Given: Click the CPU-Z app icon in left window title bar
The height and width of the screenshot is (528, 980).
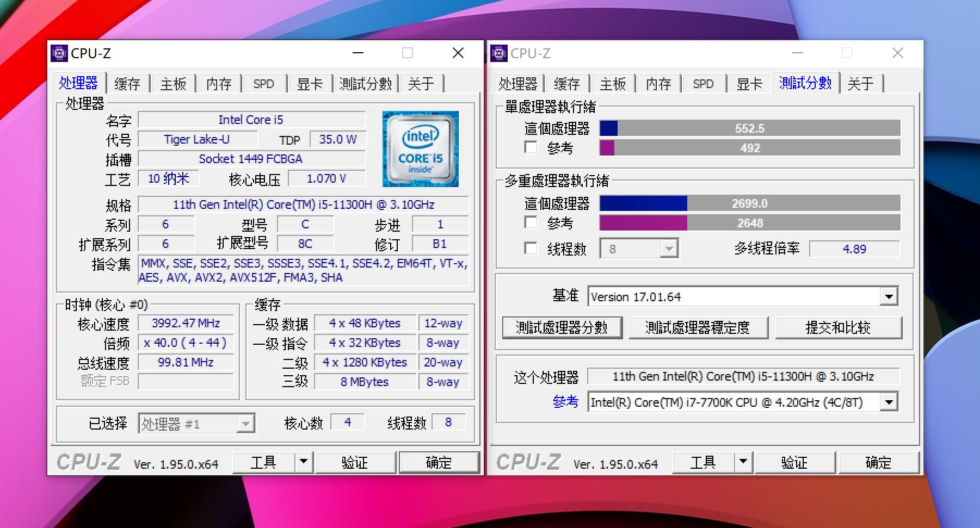Looking at the screenshot, I should click(x=59, y=53).
